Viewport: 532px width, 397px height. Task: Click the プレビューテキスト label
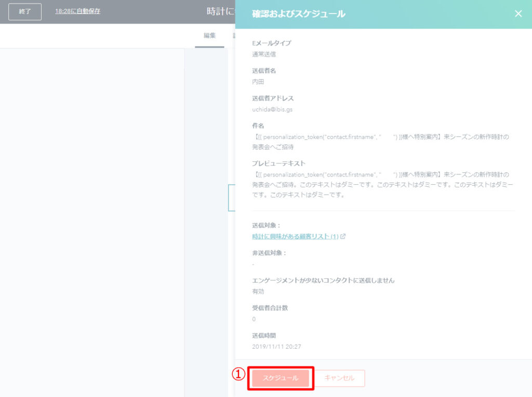[278, 163]
